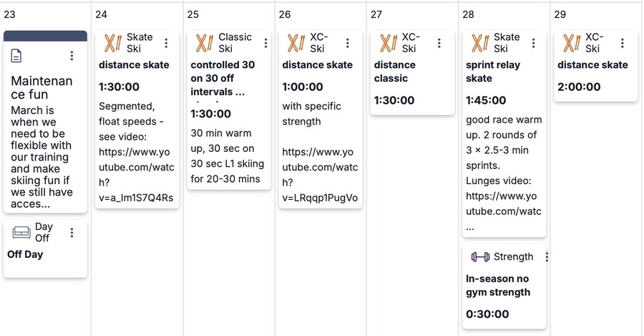644x336 pixels.
Task: Click the Skate Ski icon on day 24
Action: [112, 43]
